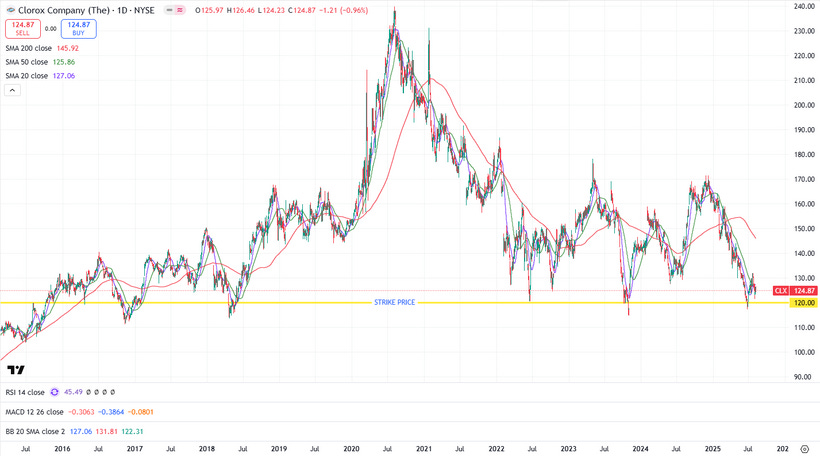Click the -0.3864 MACD signal value
Viewport: 820px width, 456px height.
coord(111,412)
